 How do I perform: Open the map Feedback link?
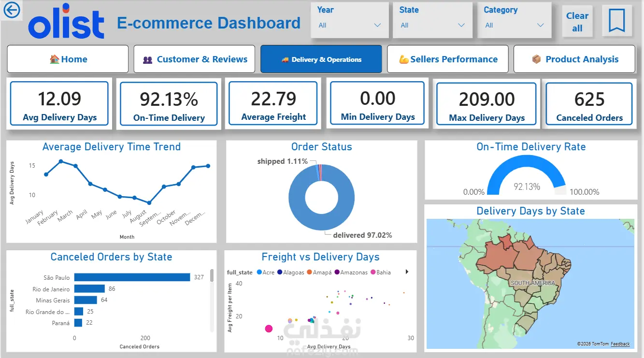(x=620, y=344)
